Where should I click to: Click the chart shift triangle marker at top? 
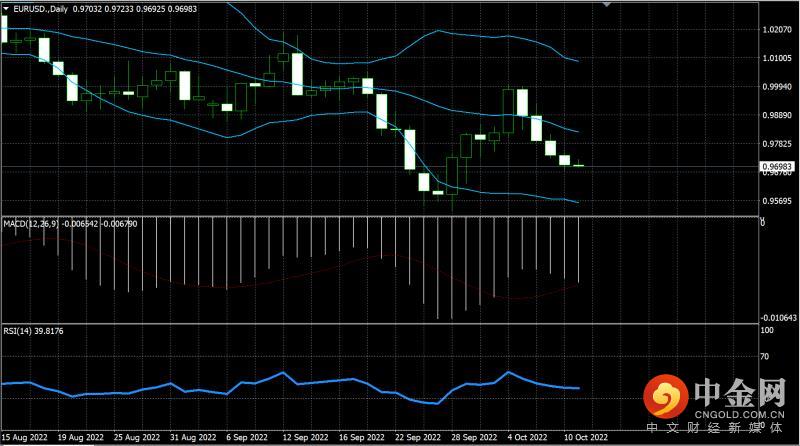[606, 4]
